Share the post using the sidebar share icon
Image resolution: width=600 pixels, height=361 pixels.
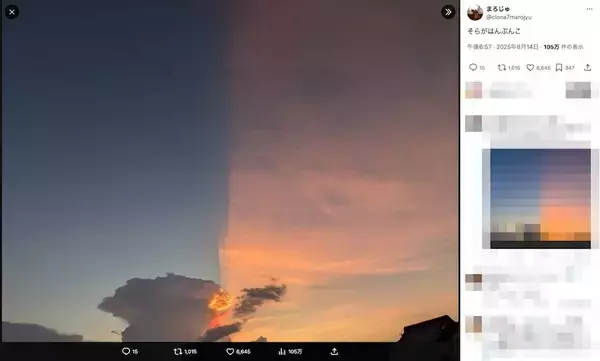click(x=588, y=67)
